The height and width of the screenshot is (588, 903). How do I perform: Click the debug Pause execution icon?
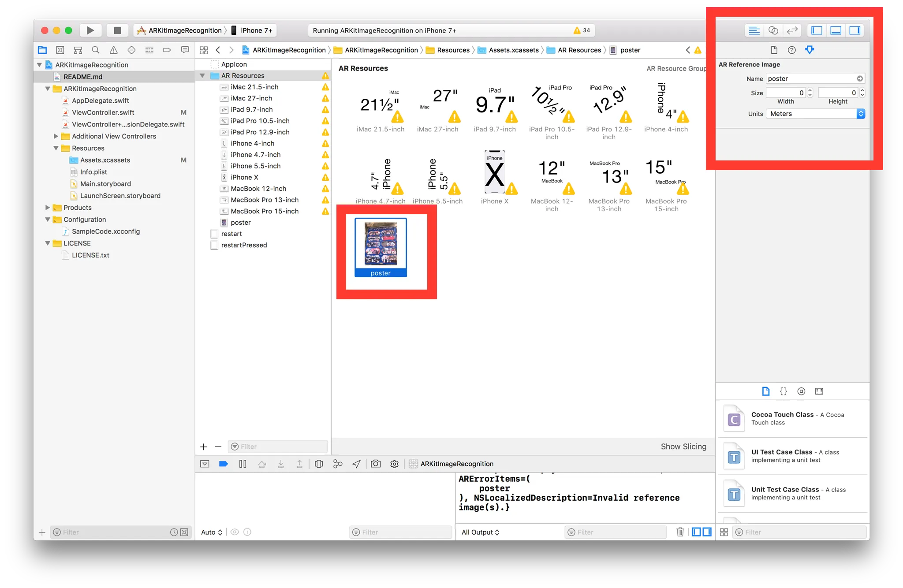tap(243, 464)
